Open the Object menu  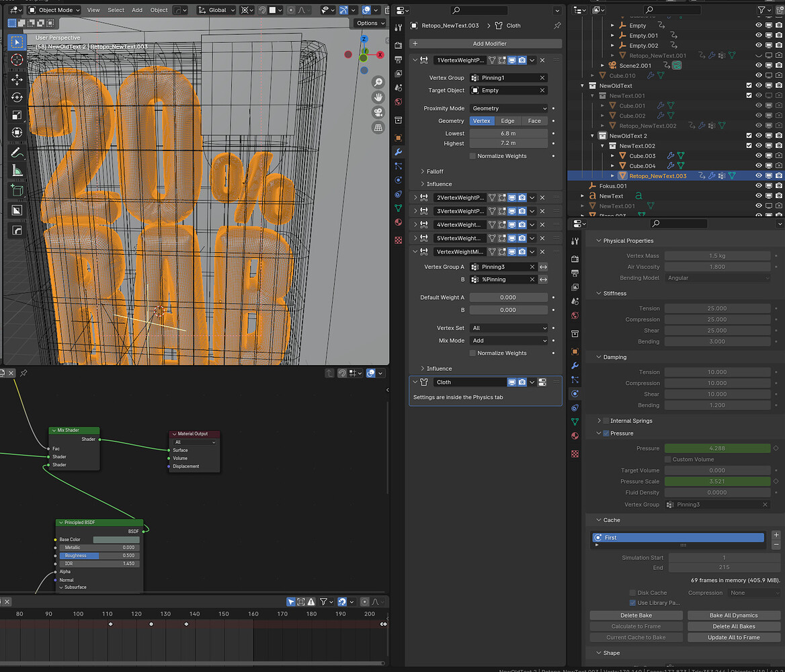coord(159,10)
